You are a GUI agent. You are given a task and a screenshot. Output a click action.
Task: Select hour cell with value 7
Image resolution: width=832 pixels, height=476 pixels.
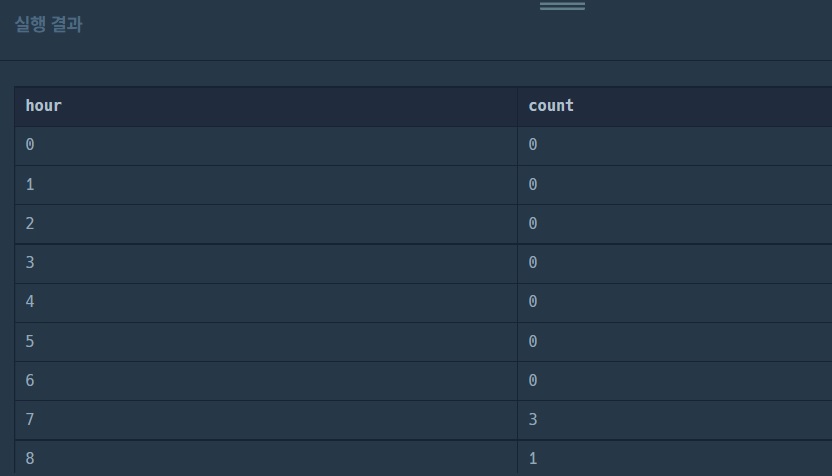click(266, 420)
